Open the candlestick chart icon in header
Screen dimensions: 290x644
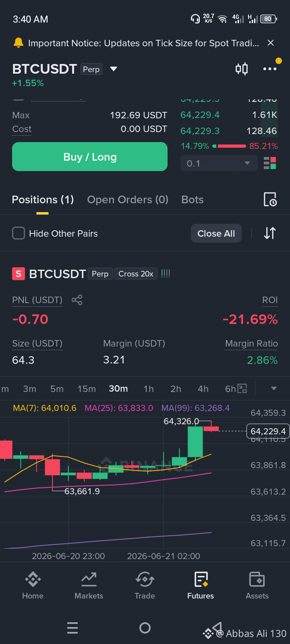pyautogui.click(x=242, y=69)
